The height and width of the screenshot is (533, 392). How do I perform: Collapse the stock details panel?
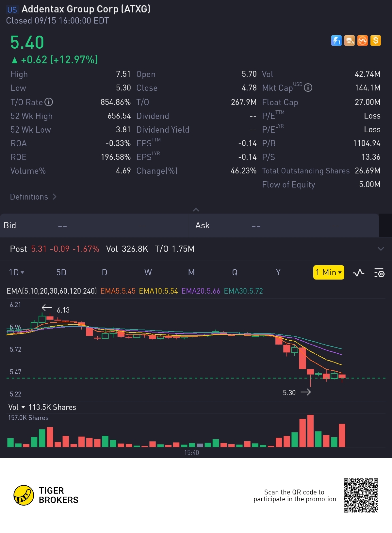click(x=196, y=210)
